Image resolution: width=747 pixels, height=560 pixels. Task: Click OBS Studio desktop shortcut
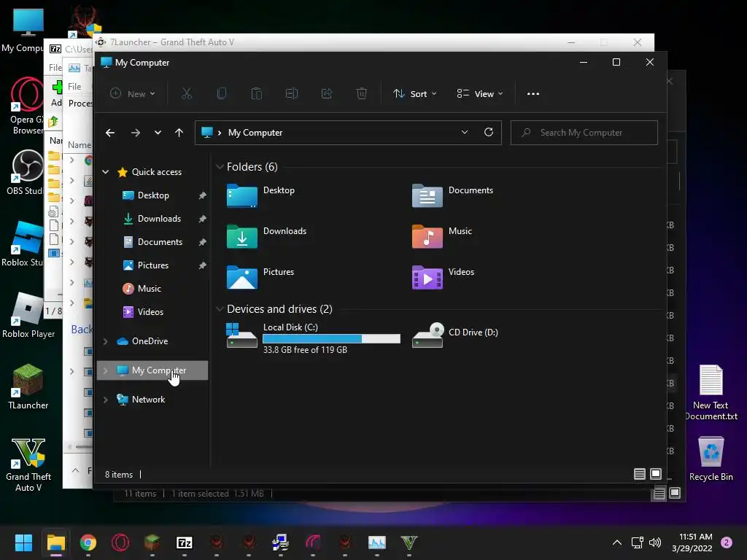tap(25, 173)
